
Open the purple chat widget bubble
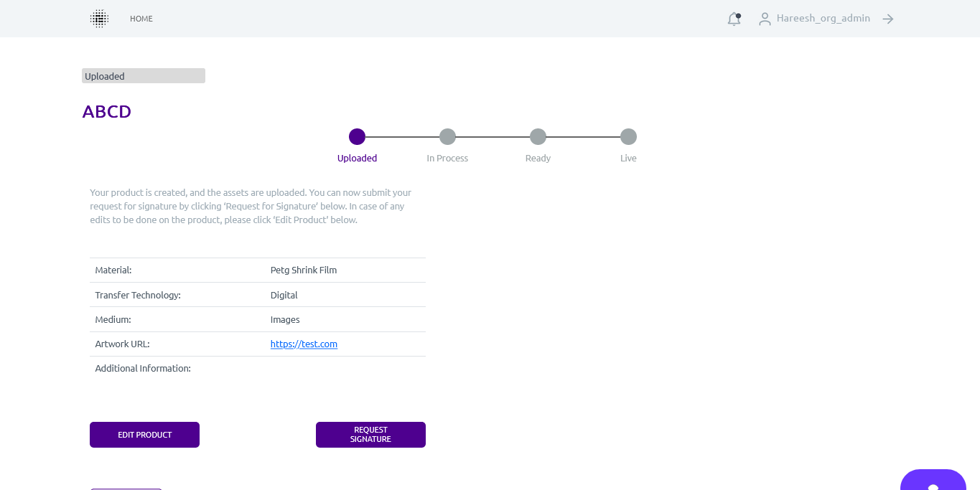(x=933, y=481)
